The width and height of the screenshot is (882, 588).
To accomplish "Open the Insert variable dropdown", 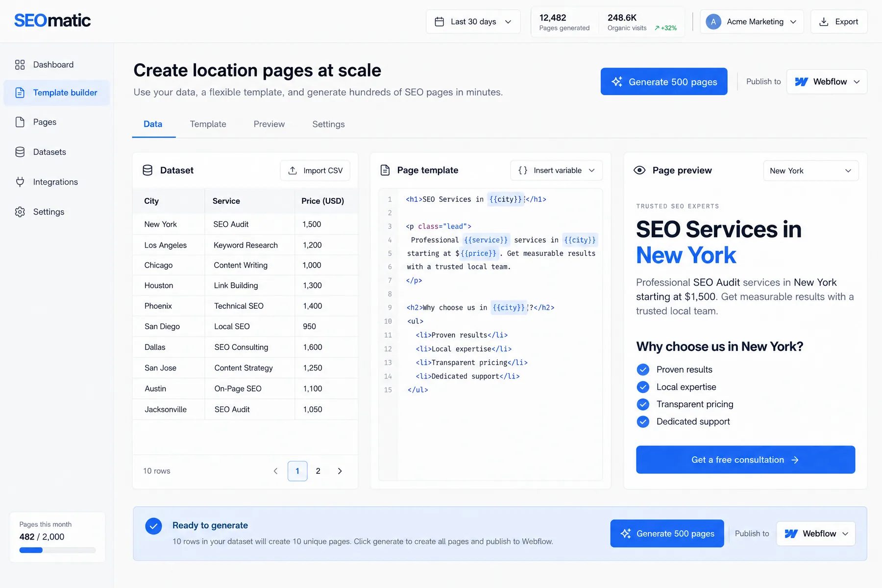I will 556,171.
